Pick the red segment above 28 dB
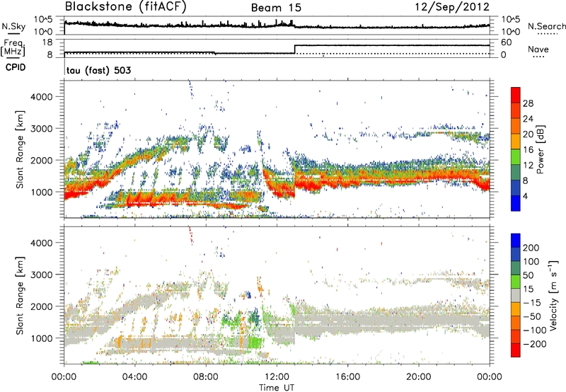 pyautogui.click(x=516, y=95)
